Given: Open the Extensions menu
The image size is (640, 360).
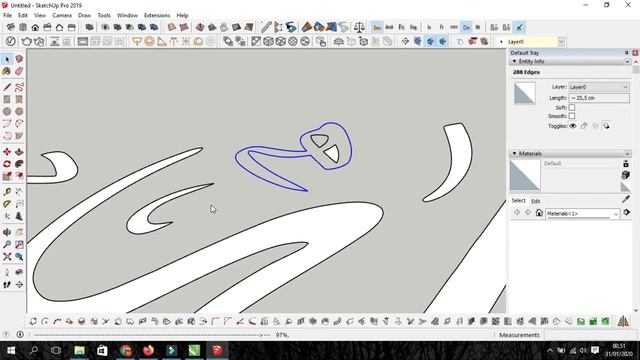Looking at the screenshot, I should [157, 15].
